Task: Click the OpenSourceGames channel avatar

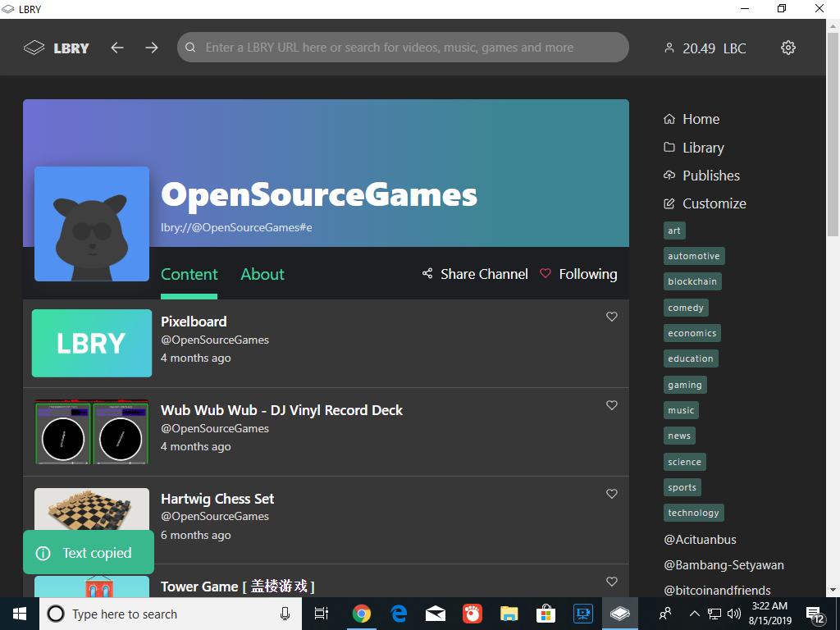Action: (92, 224)
